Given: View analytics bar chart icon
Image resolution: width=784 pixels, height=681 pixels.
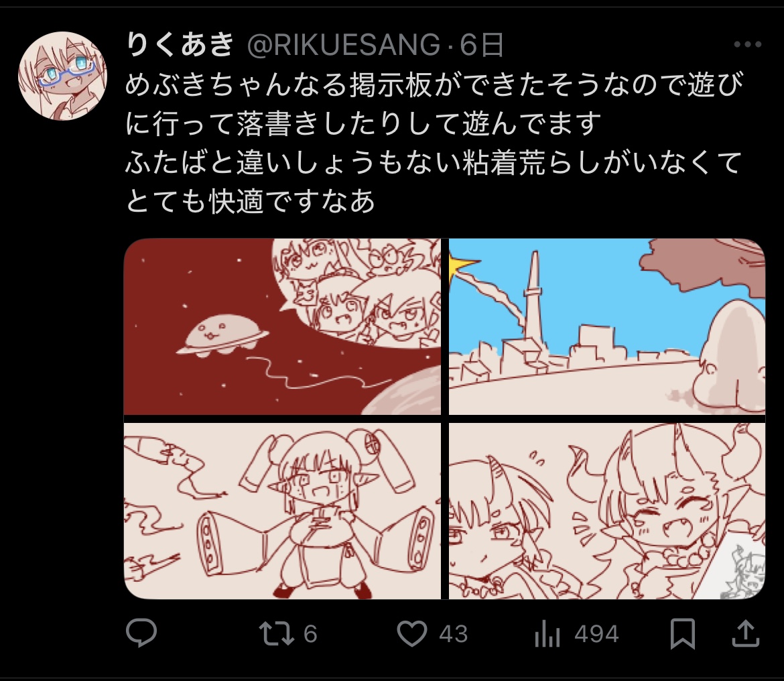Looking at the screenshot, I should (x=547, y=634).
